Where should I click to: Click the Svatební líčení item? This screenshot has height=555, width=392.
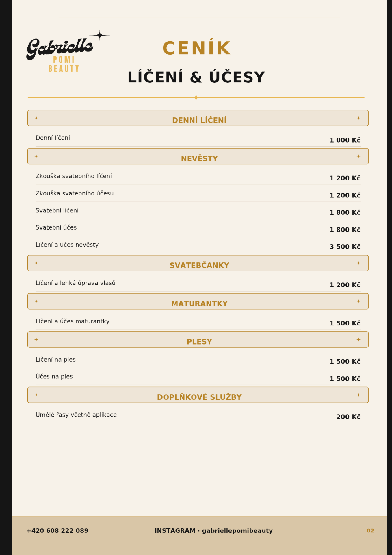[57, 210]
